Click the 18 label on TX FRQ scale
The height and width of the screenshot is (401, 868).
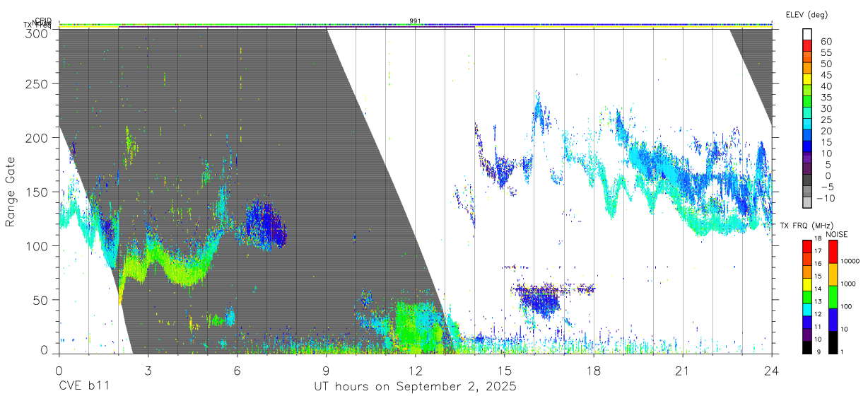(818, 238)
